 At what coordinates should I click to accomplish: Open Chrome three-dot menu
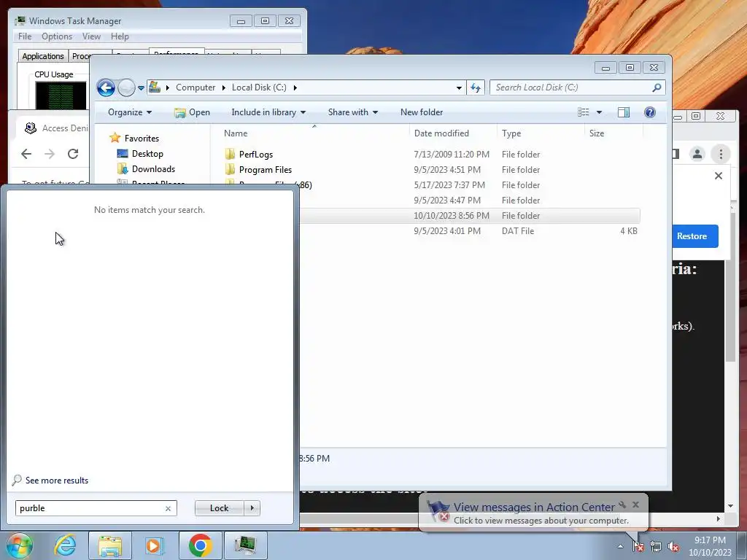(x=721, y=154)
